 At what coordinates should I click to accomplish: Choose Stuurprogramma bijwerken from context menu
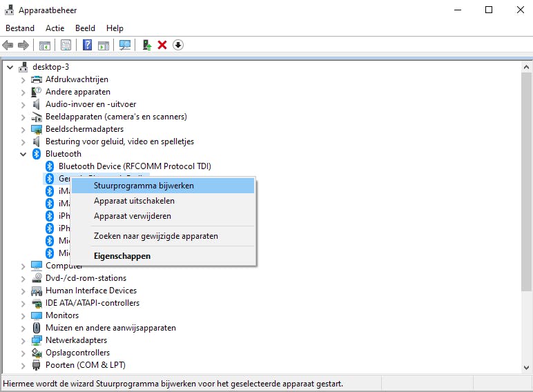point(163,186)
